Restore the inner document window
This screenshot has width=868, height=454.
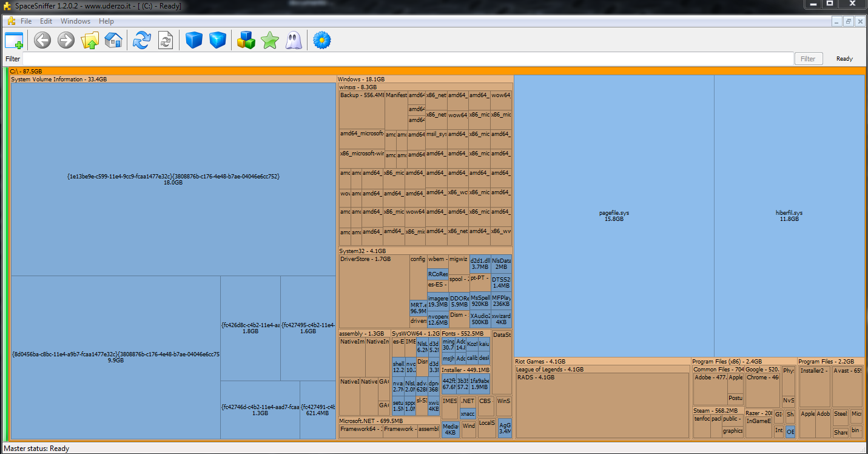pos(849,21)
